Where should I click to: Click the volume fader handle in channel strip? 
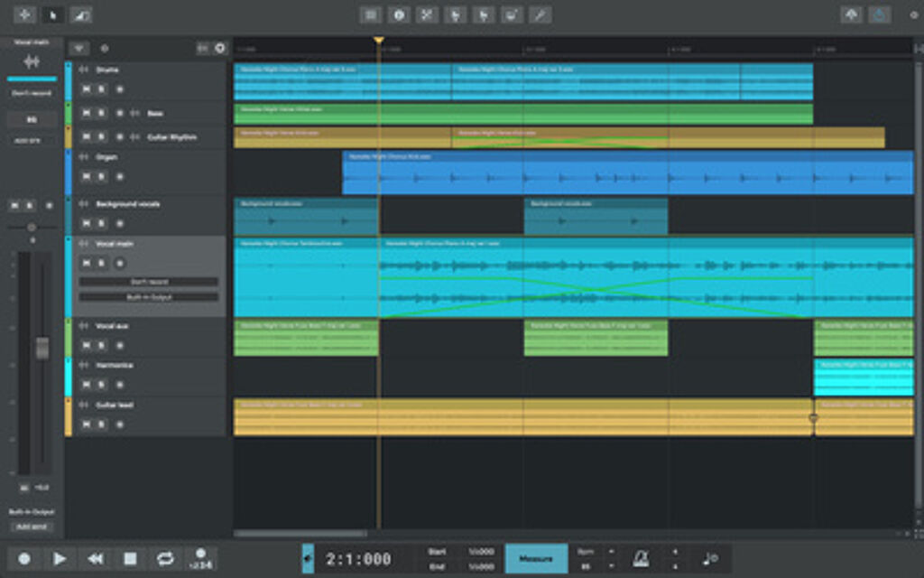click(x=42, y=348)
